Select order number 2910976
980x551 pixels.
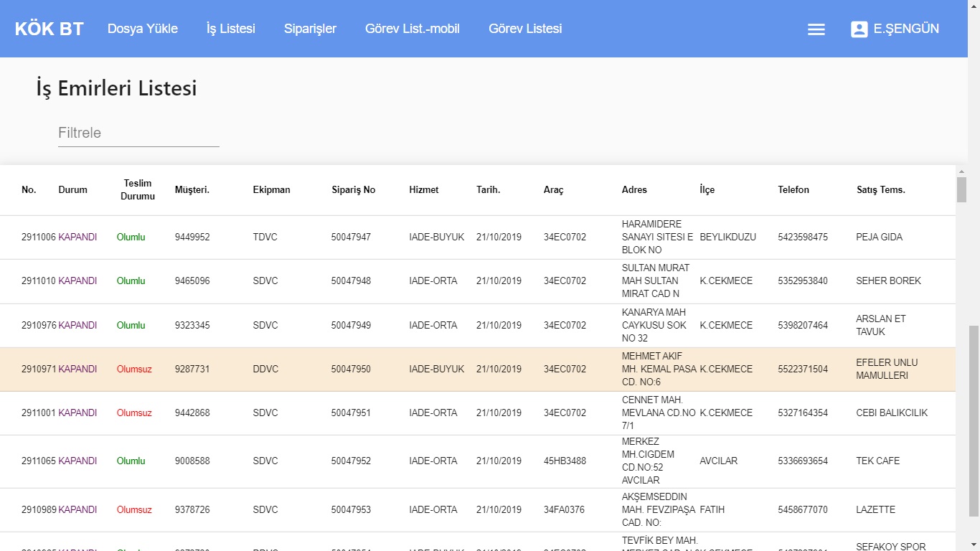click(39, 326)
